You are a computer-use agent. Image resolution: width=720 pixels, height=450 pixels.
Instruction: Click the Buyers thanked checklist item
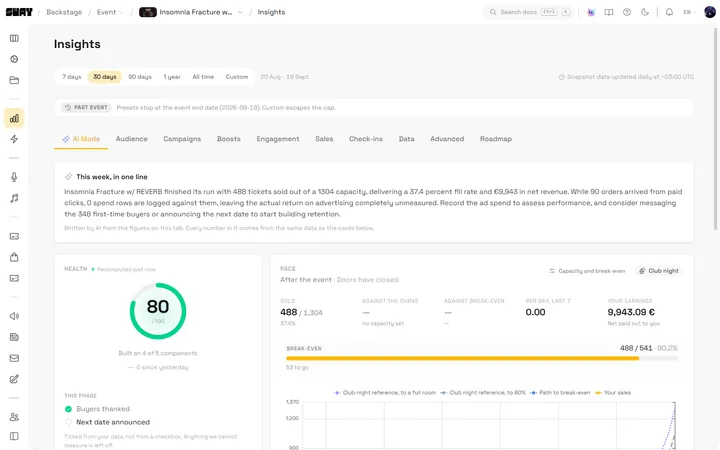[97, 409]
